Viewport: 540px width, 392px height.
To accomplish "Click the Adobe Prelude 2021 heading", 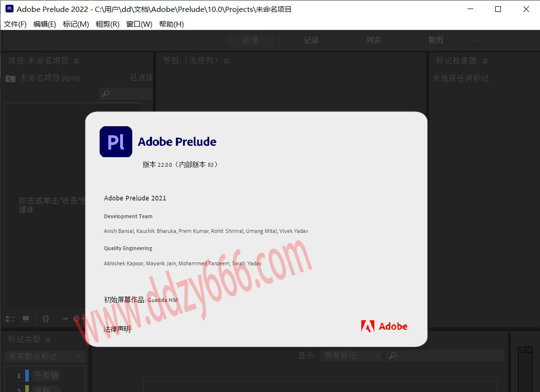I will point(135,198).
